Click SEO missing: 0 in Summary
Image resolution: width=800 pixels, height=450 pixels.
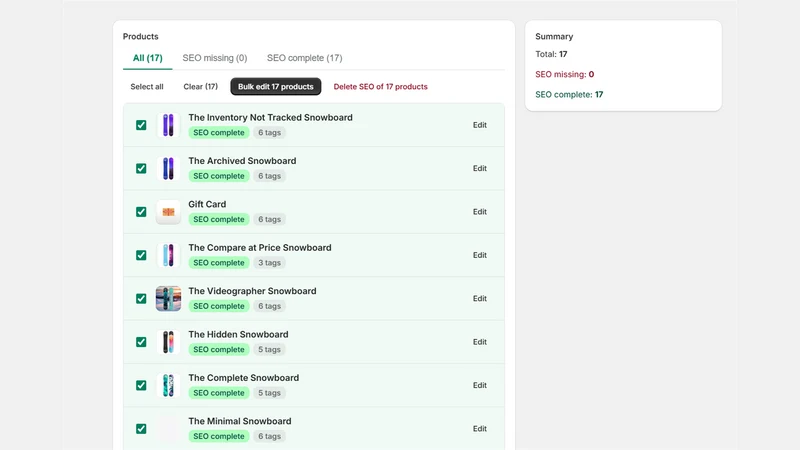[564, 74]
